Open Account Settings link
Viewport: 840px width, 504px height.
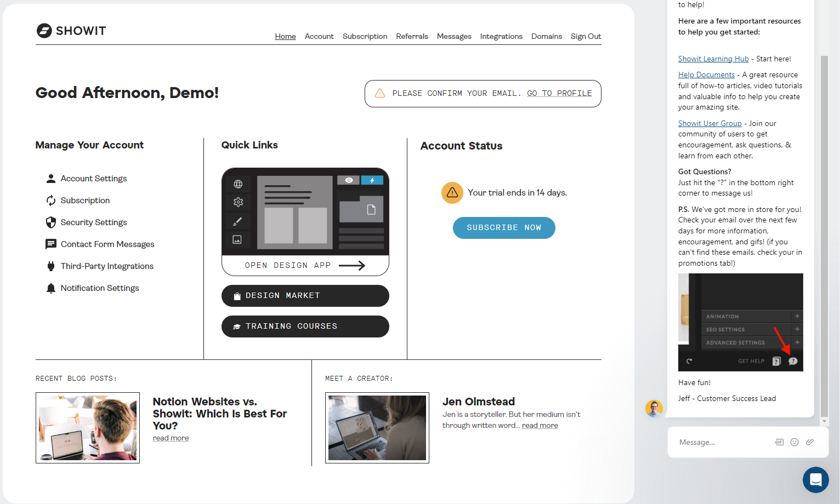94,179
